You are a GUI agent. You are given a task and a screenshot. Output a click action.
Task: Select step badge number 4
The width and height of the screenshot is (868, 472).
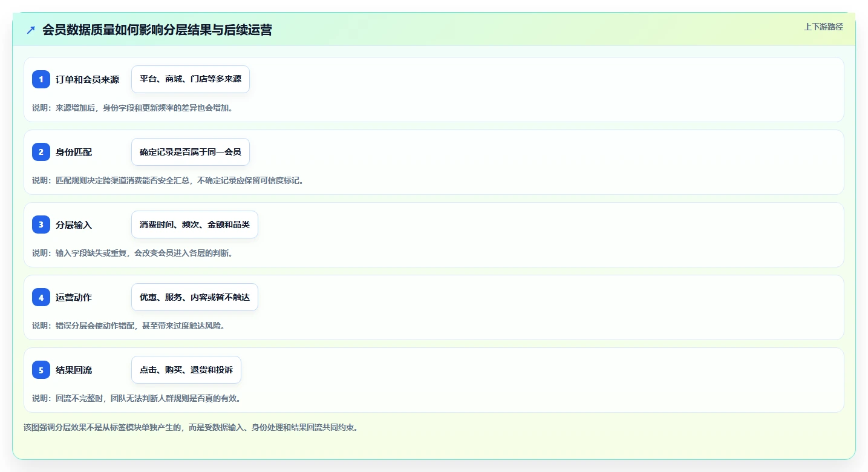[x=41, y=297]
